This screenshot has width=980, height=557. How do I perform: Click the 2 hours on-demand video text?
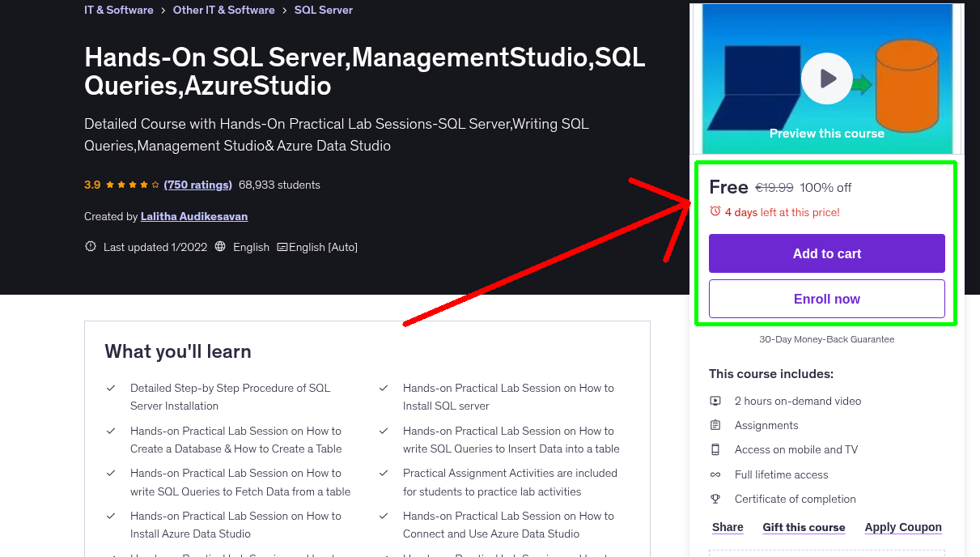[x=798, y=401]
